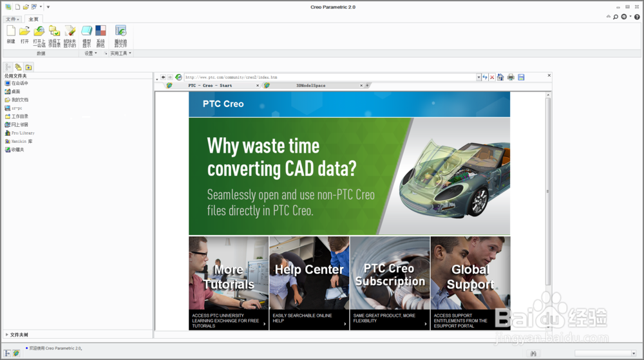The image size is (644, 360).
Task: Toggle browser display icon in status bar
Action: [x=16, y=353]
